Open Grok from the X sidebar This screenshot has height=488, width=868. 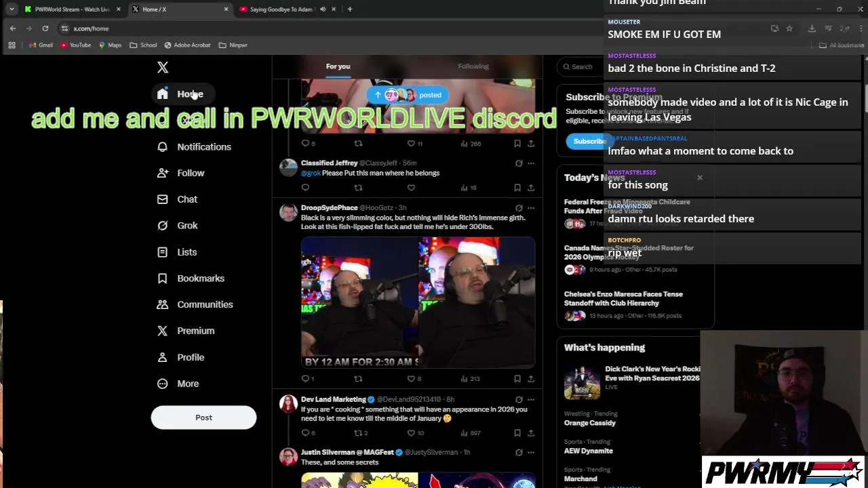[178, 226]
